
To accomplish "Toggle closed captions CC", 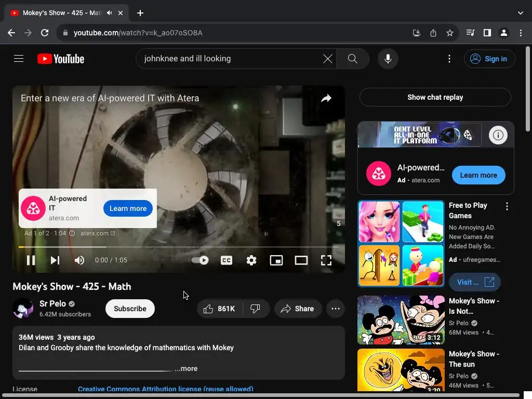I will 227,260.
